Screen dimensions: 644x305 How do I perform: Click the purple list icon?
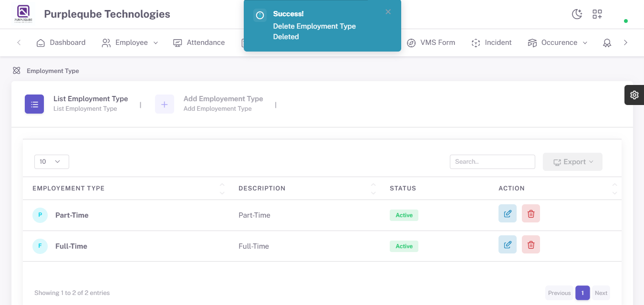click(x=34, y=104)
